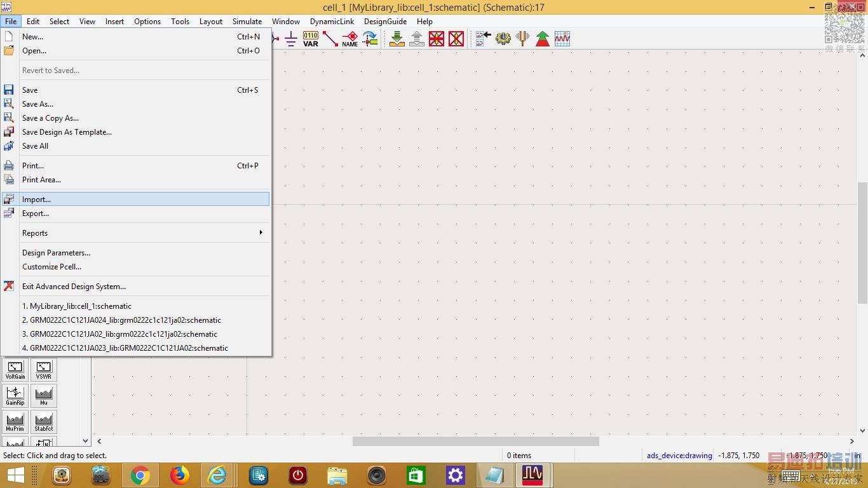The width and height of the screenshot is (868, 488).
Task: Place the VSWR palette component
Action: click(x=44, y=370)
